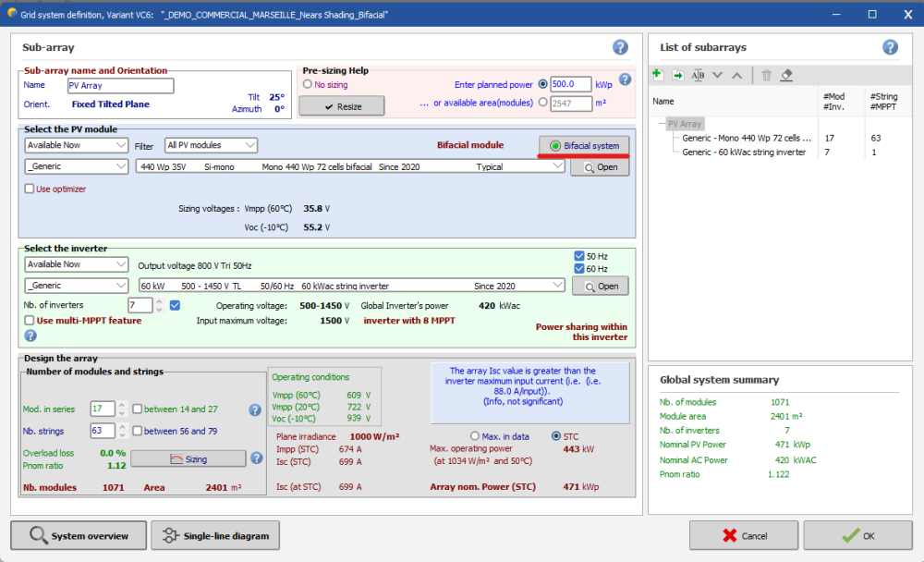Viewport: 924px width, 562px height.
Task: Select Max. in data radio option
Action: [475, 435]
